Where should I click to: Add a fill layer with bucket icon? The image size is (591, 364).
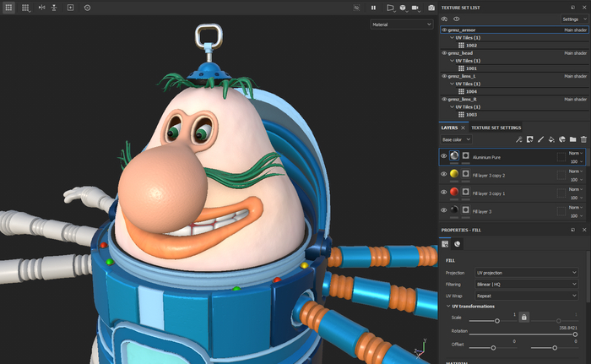coord(551,139)
